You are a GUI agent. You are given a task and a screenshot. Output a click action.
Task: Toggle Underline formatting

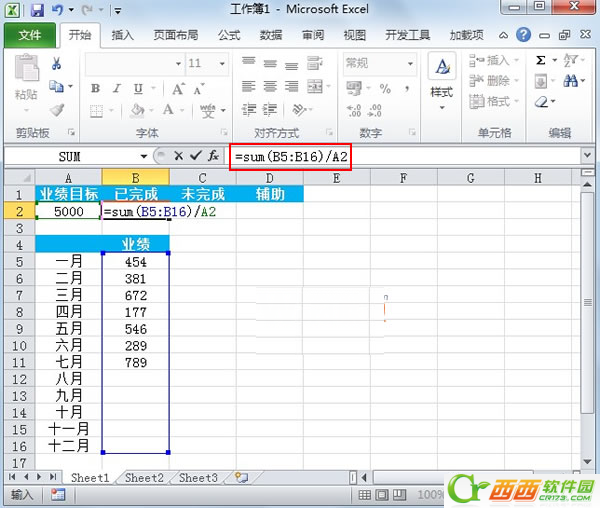138,89
